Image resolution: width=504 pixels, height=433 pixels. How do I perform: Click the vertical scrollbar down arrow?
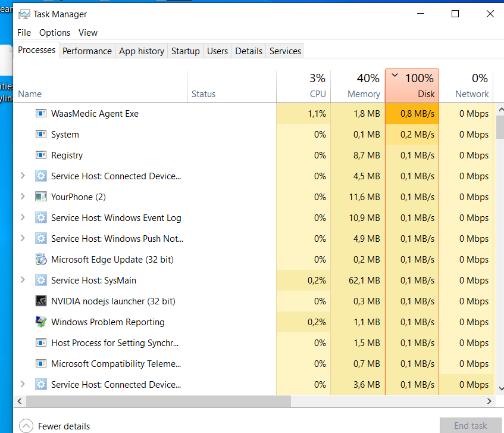click(x=500, y=388)
